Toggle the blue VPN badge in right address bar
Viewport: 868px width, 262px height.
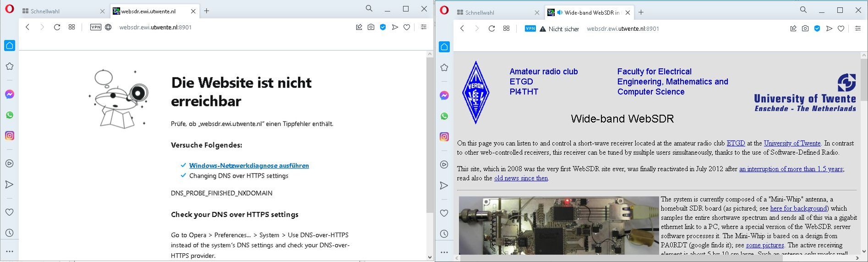(530, 28)
